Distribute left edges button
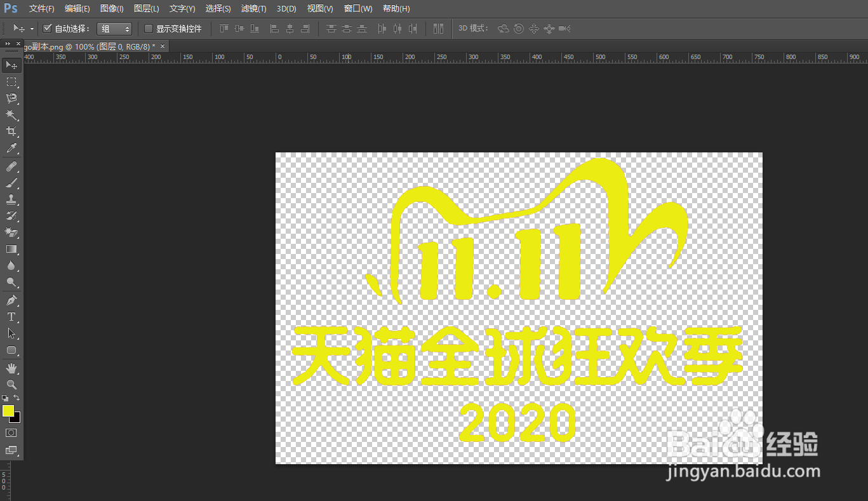Screen dimensions: 868x501 point(382,29)
